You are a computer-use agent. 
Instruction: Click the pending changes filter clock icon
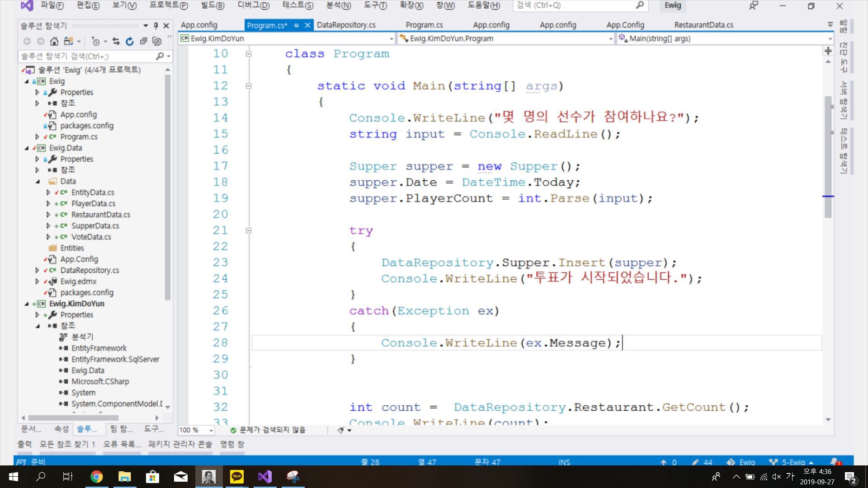coord(95,42)
